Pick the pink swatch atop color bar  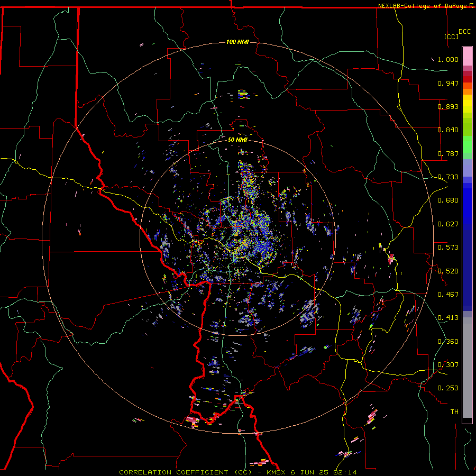click(x=467, y=56)
